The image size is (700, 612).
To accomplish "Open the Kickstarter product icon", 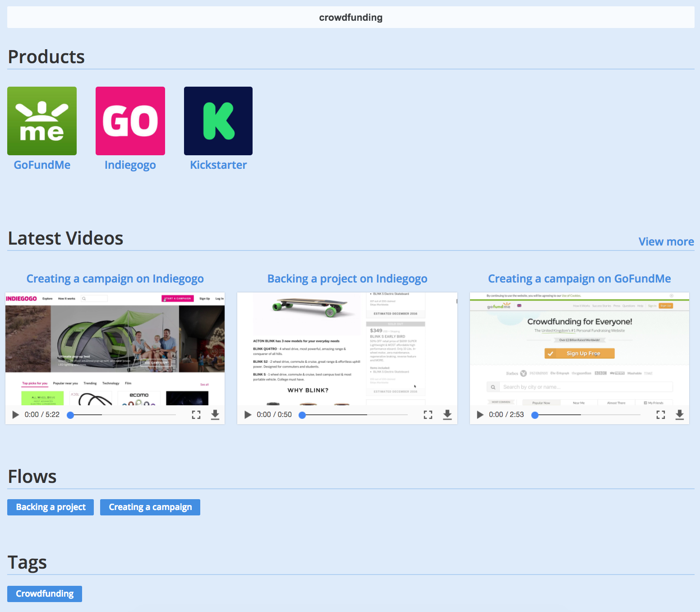I will (218, 121).
